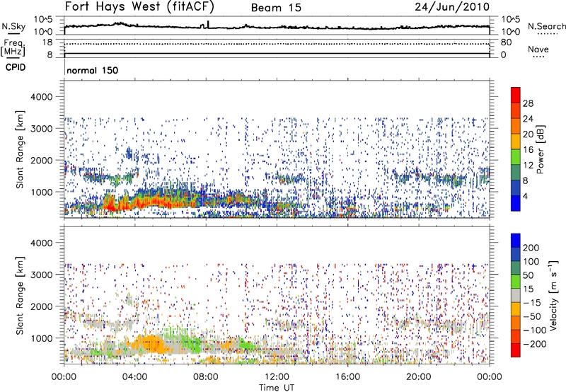The height and width of the screenshot is (392, 566).
Task: Click the '15' label on velocity colorbar
Action: [x=528, y=289]
